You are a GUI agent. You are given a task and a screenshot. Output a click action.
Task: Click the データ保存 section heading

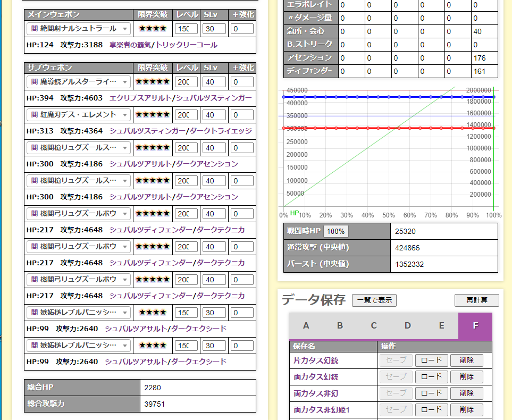coord(314,300)
